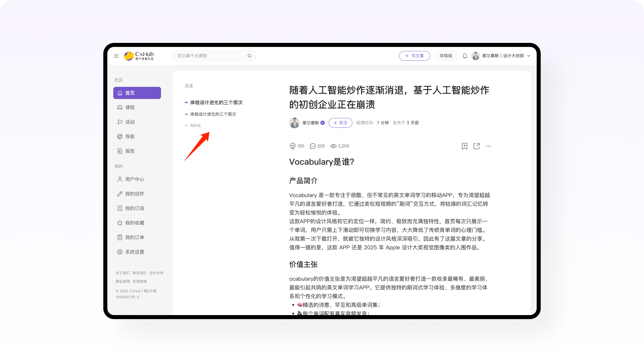Click the 系统设置 gear icon
The image size is (644, 362).
pos(120,252)
